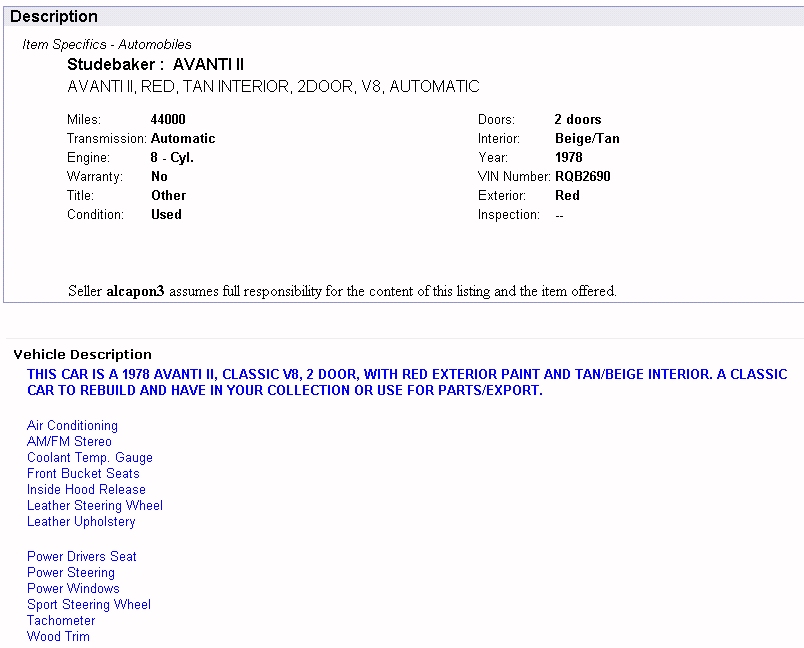Click the Air Conditioning feature
The height and width of the screenshot is (648, 804).
pos(72,426)
